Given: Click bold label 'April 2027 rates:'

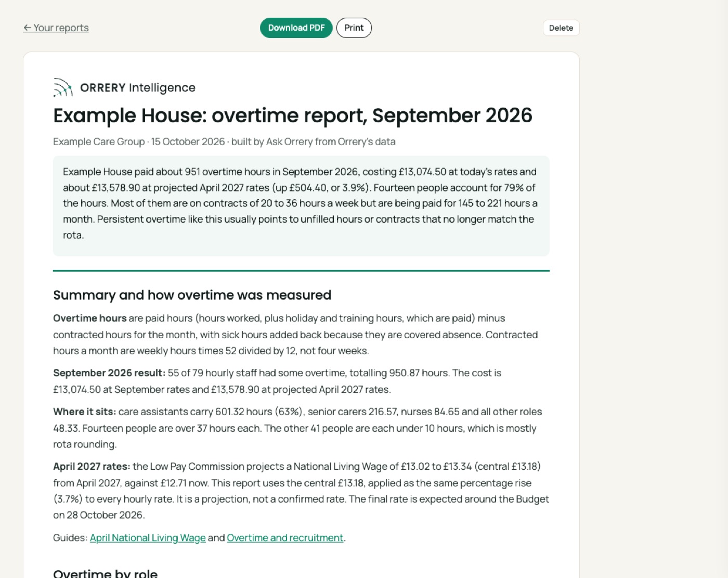Looking at the screenshot, I should click(92, 467).
